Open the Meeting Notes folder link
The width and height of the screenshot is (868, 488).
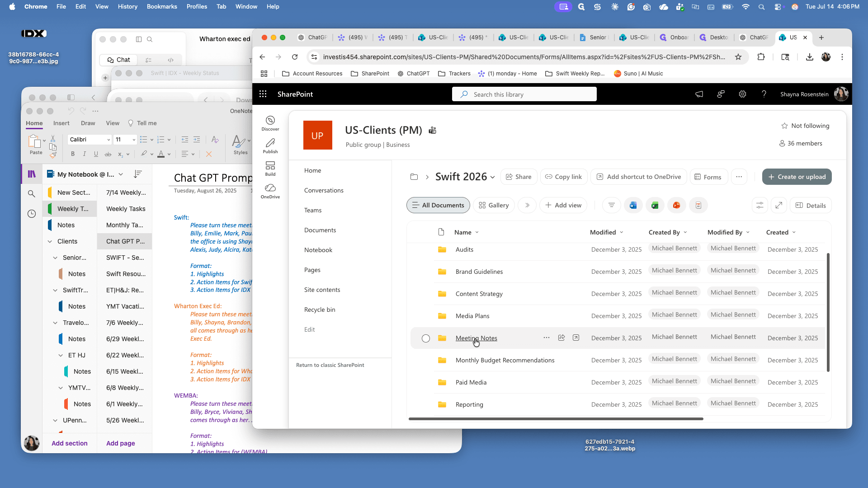pos(476,338)
